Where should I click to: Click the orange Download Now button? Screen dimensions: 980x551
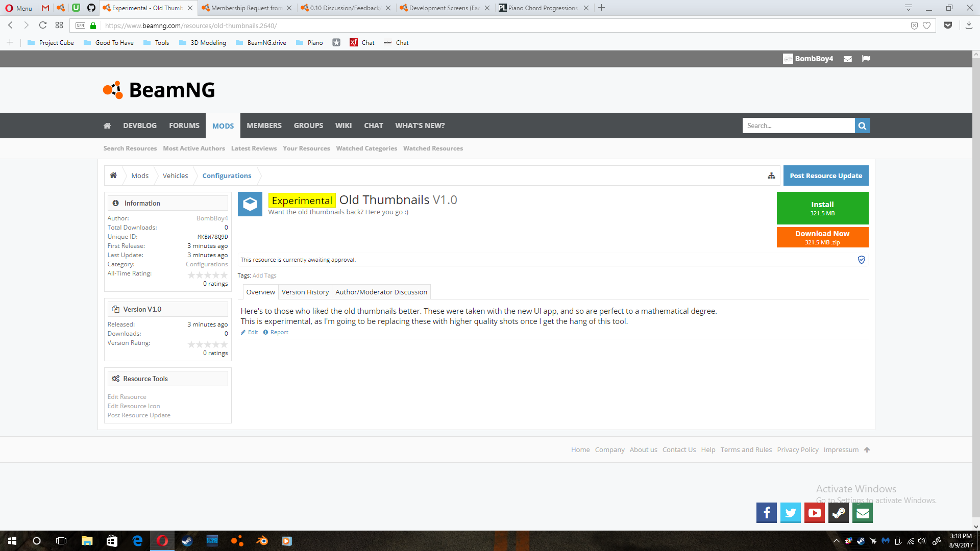[x=822, y=237]
